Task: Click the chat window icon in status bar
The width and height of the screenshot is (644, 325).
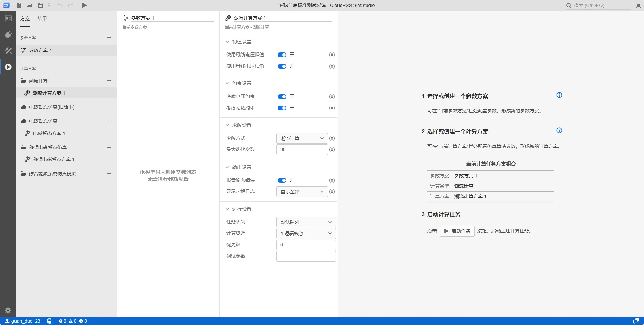Action: tap(636, 321)
